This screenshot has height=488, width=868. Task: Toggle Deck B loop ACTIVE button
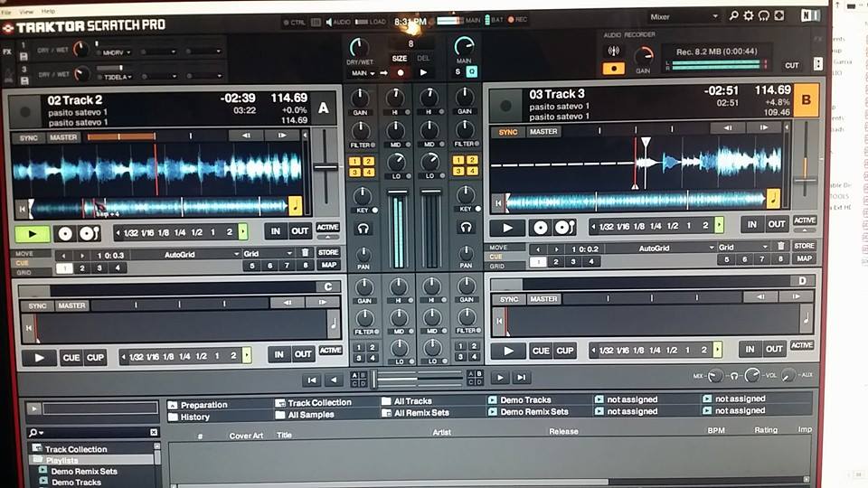tap(805, 221)
